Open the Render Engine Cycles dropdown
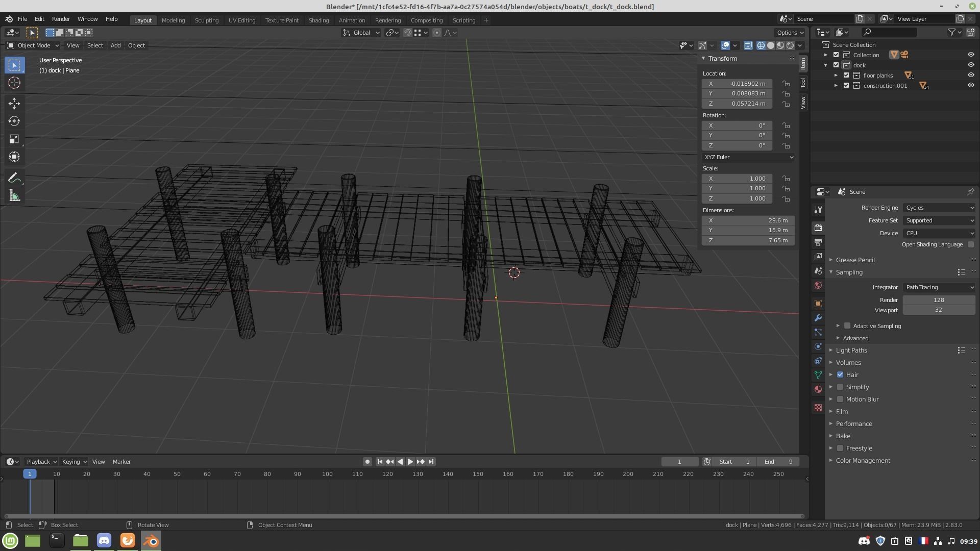Screen dimensions: 980x551 (939, 208)
